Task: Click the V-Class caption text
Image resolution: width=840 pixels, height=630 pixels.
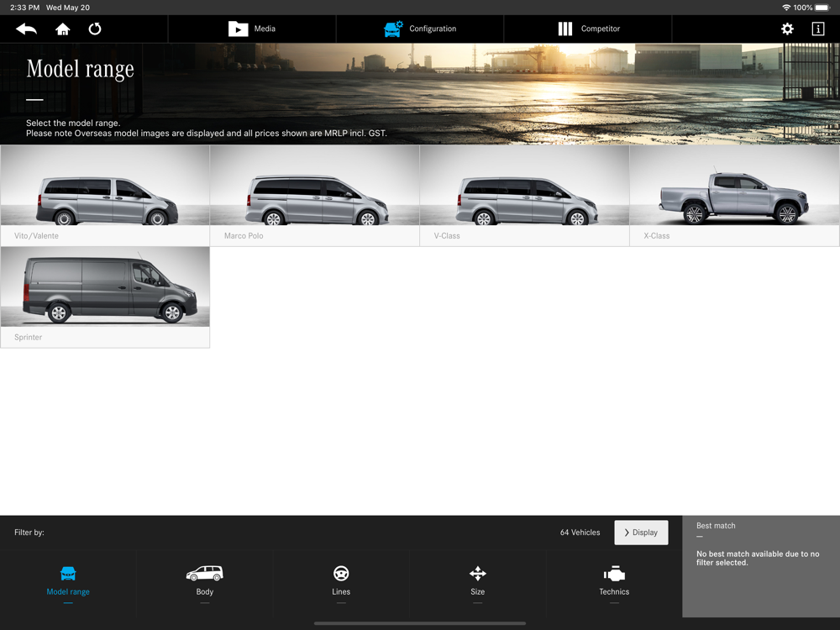Action: click(x=447, y=236)
